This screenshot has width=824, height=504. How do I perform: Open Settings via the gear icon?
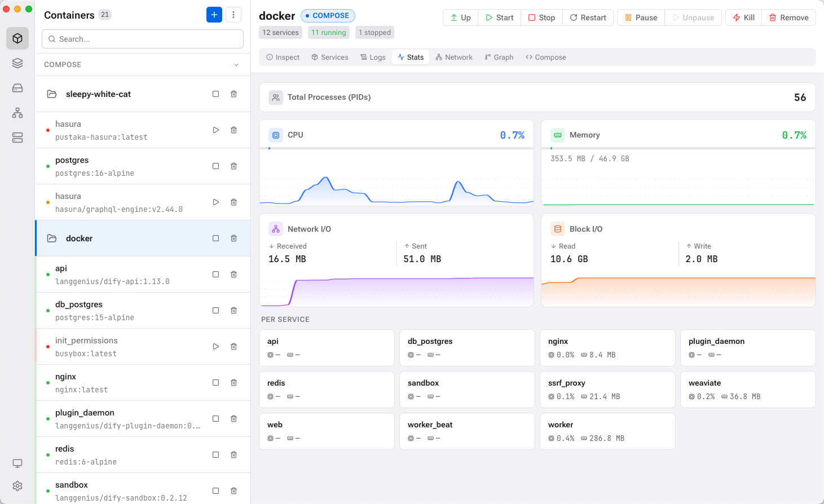click(17, 486)
